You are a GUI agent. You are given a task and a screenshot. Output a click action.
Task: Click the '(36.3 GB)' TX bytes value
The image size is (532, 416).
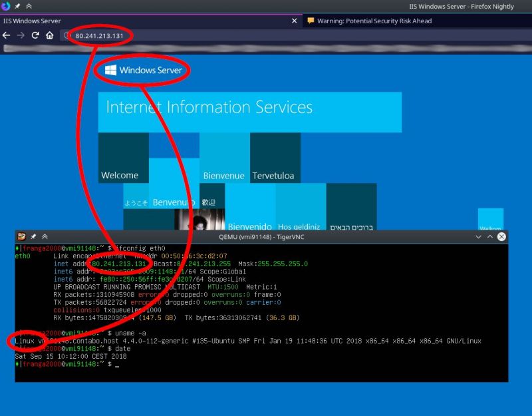point(283,318)
